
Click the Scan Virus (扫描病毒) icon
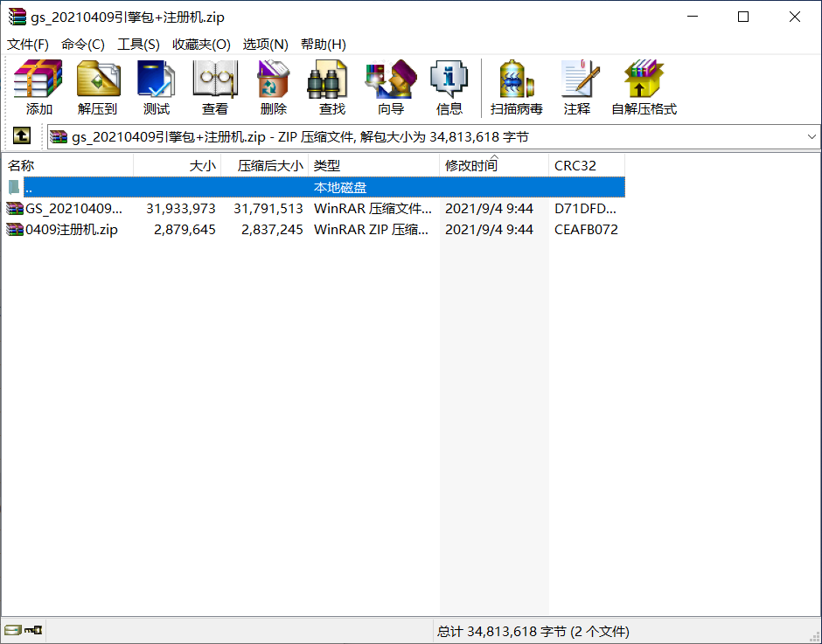516,79
